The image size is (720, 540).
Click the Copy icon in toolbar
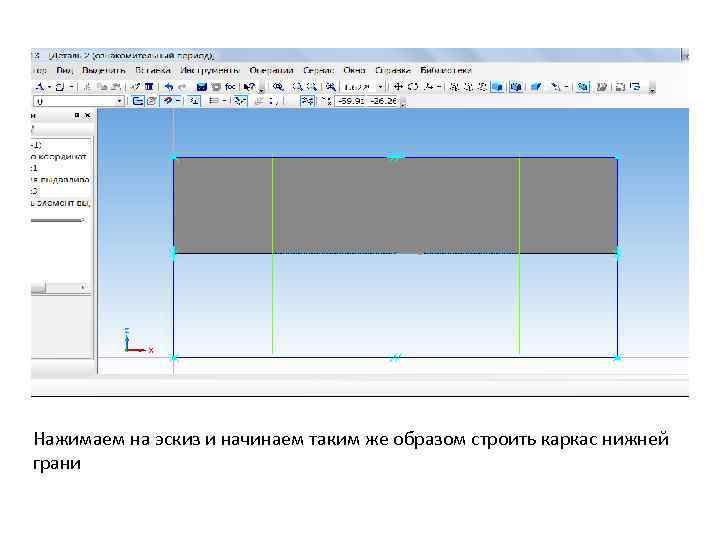(103, 86)
